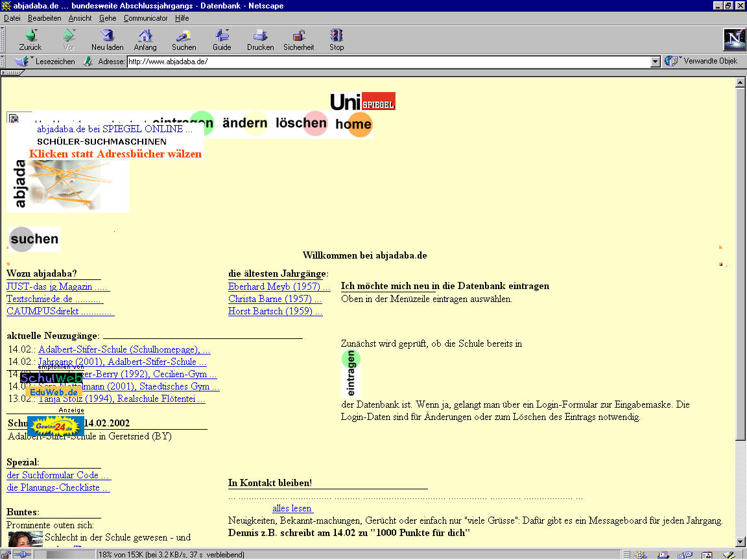
Task: Open the Suchen search toolbar icon
Action: tap(184, 36)
